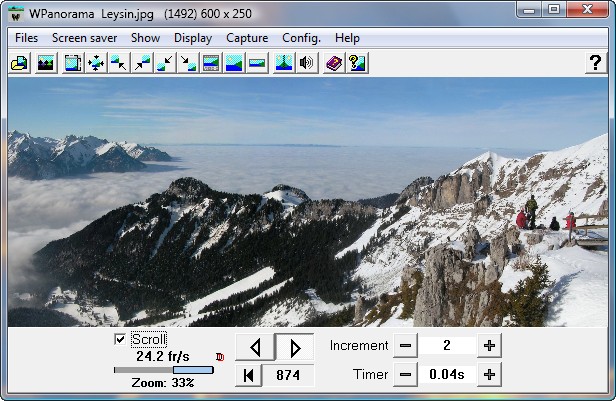Click the full-height landscape display icon

point(234,63)
